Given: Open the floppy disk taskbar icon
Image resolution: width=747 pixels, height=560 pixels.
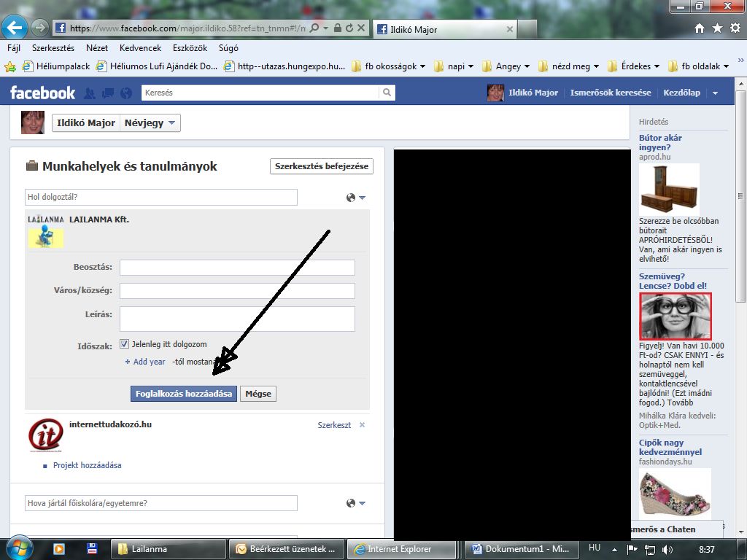Looking at the screenshot, I should (x=92, y=549).
